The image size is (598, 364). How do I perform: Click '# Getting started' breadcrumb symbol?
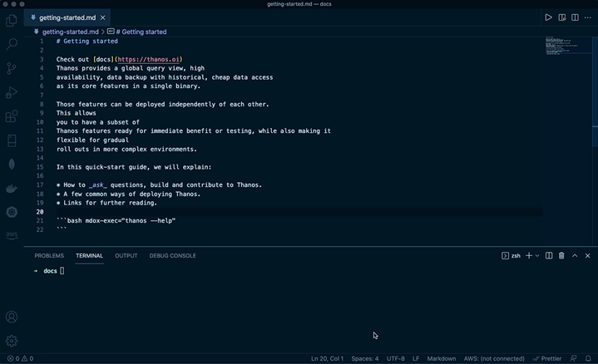point(141,32)
